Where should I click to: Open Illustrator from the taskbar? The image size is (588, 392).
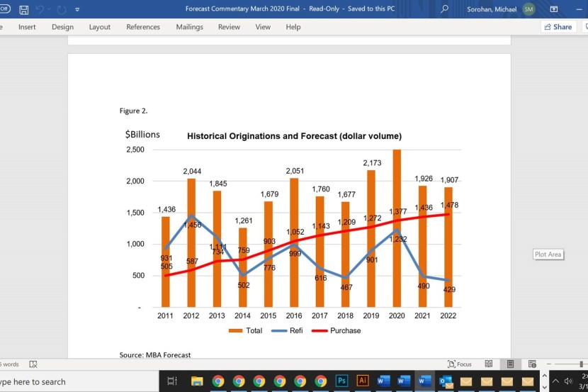[362, 381]
